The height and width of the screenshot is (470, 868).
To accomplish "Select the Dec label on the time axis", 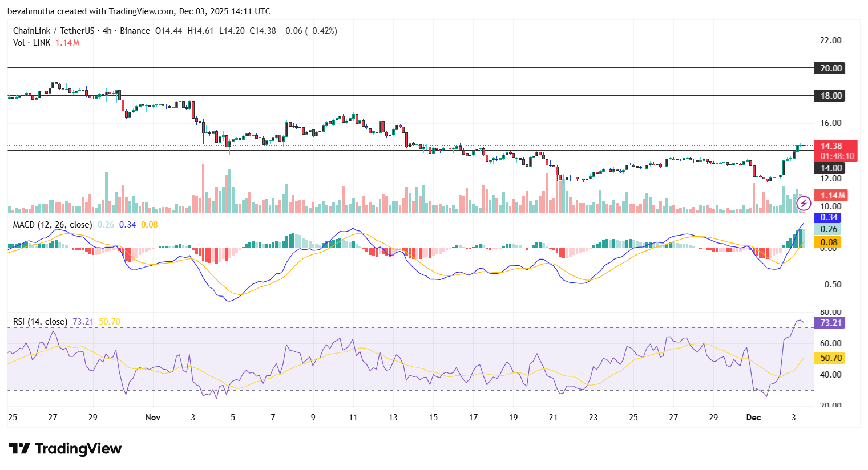I will (x=753, y=418).
